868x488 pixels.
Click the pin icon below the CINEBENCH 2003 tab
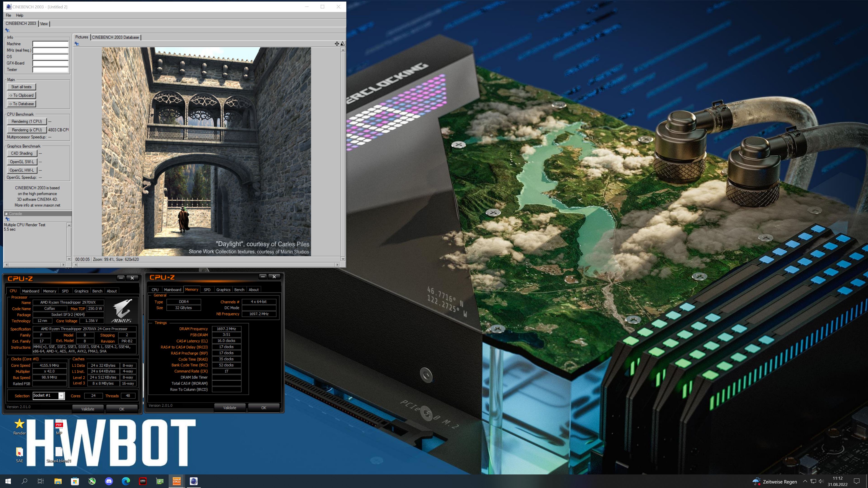pyautogui.click(x=7, y=30)
